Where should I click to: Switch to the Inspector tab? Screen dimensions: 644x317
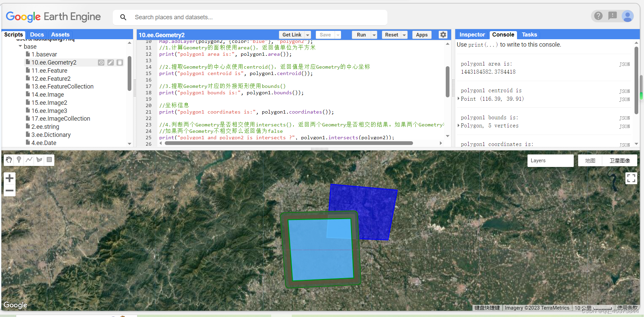coord(472,34)
